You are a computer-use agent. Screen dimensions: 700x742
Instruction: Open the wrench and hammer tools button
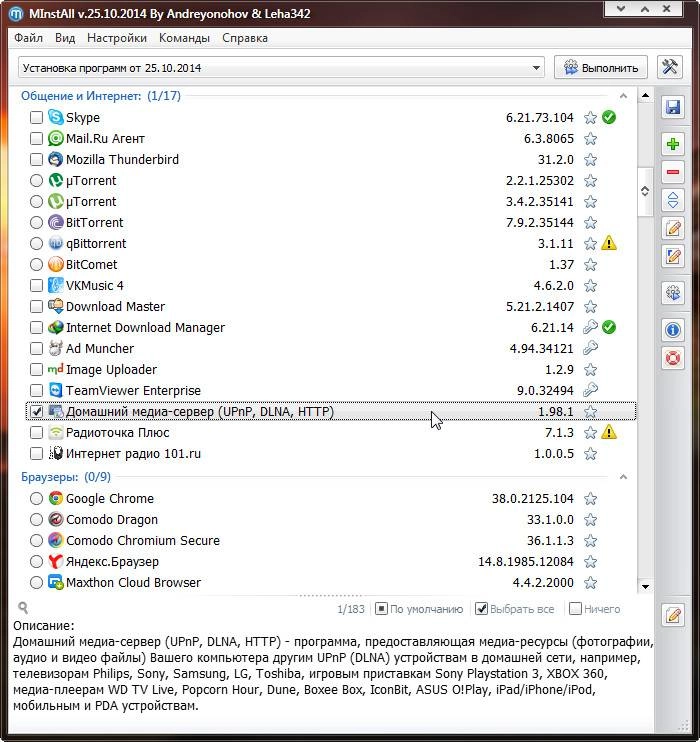click(670, 67)
